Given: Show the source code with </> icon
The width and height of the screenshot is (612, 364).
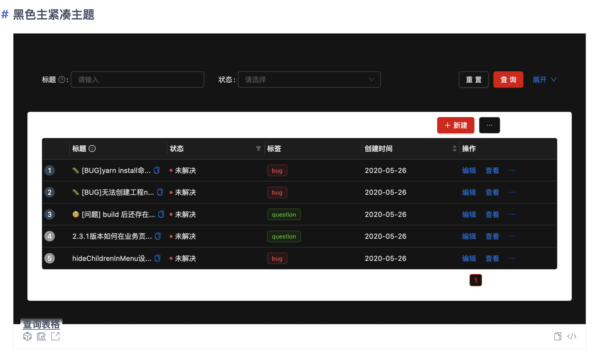Looking at the screenshot, I should coord(572,336).
